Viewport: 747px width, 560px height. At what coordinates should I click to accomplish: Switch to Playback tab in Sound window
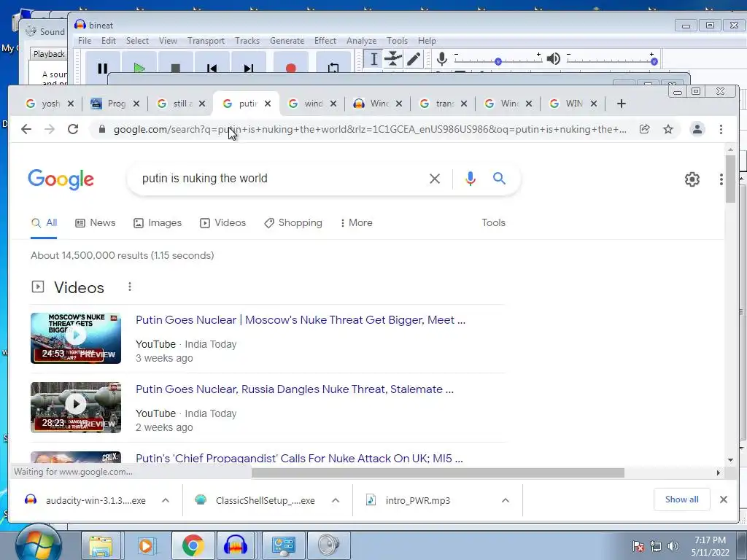pyautogui.click(x=49, y=54)
